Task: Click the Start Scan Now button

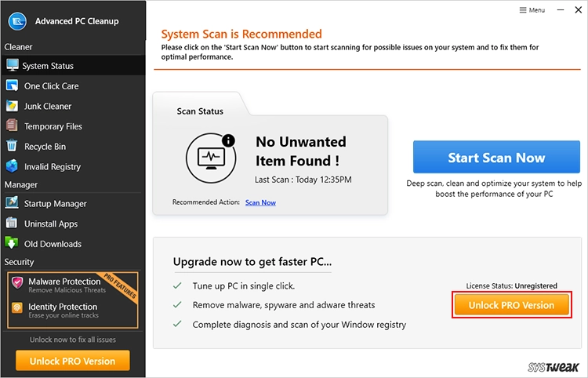Action: [x=496, y=157]
